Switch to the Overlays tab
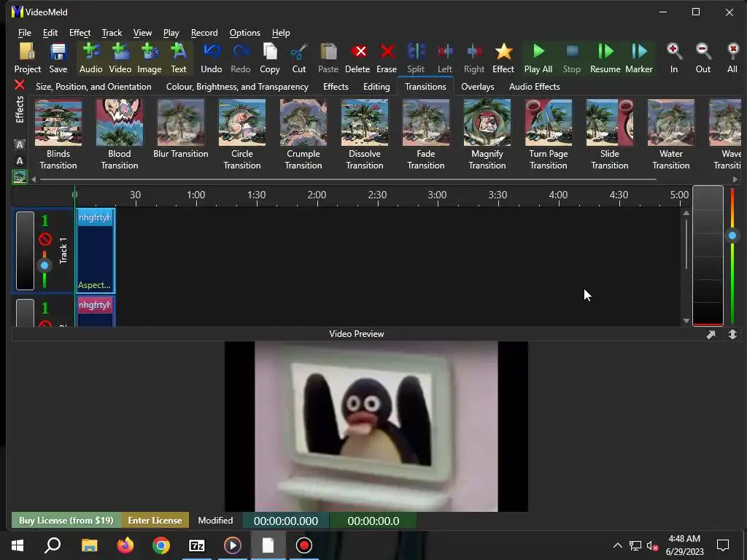Screen dimensions: 747x560 pos(477,87)
